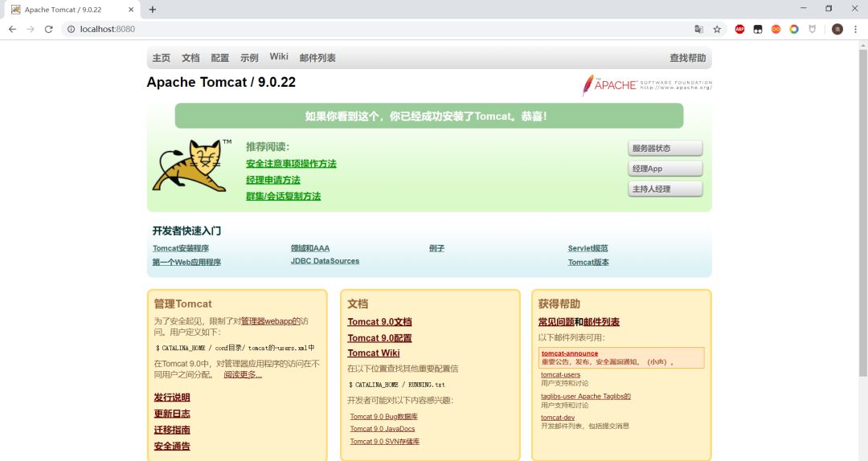Open Tomcat 9.0 Bug数据库 link

tap(383, 416)
